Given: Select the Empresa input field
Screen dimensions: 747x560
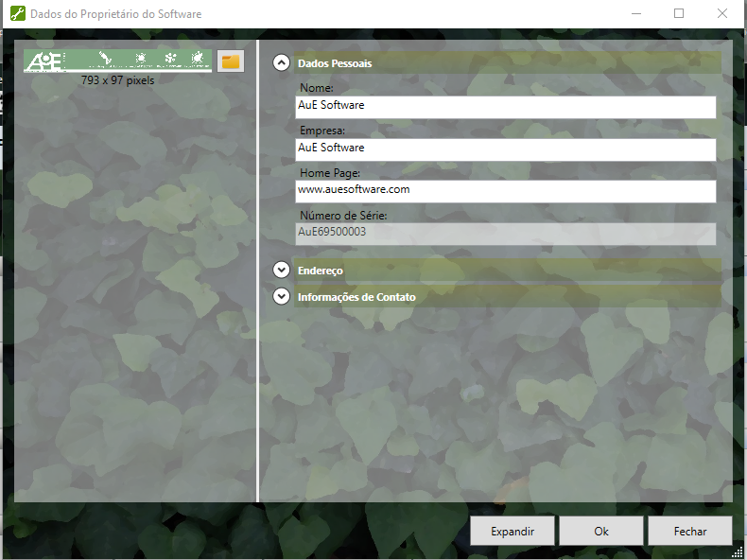Looking at the screenshot, I should (x=505, y=149).
